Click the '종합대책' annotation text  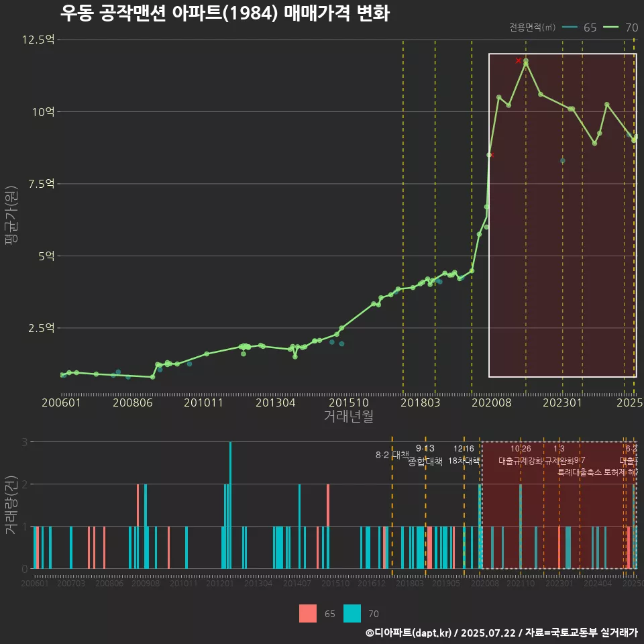(425, 462)
